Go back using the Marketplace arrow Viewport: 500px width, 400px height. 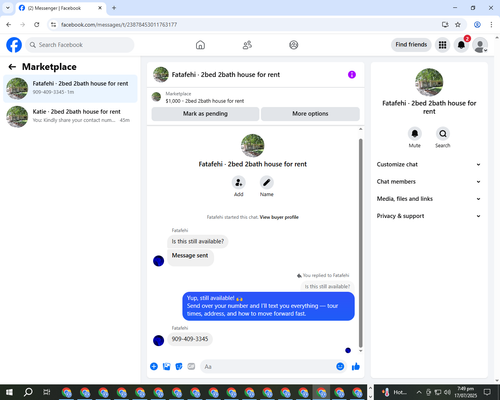12,67
